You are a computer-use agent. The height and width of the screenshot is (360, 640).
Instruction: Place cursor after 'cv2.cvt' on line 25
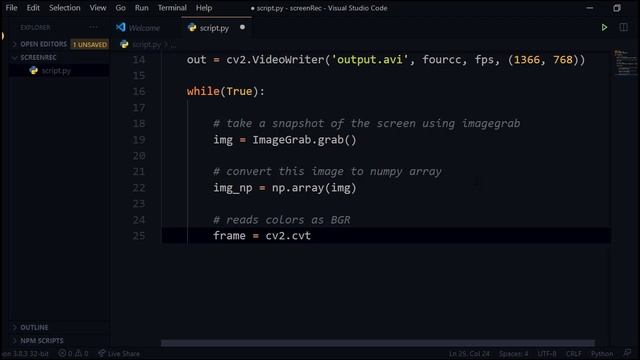311,236
